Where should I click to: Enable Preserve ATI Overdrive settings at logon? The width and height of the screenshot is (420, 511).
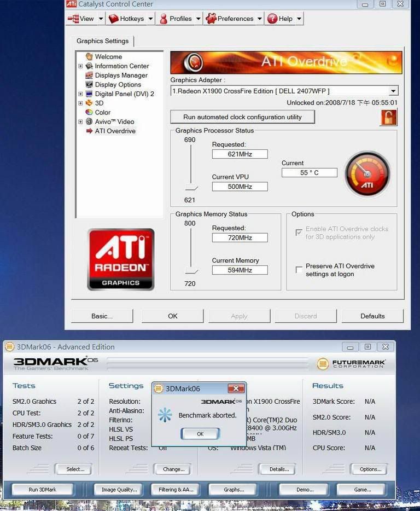click(x=299, y=270)
